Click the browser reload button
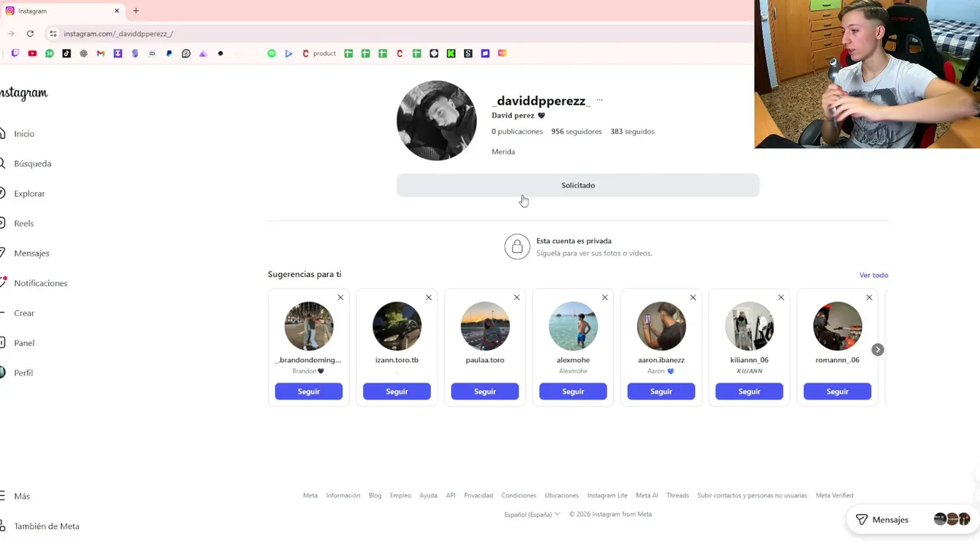 click(30, 34)
